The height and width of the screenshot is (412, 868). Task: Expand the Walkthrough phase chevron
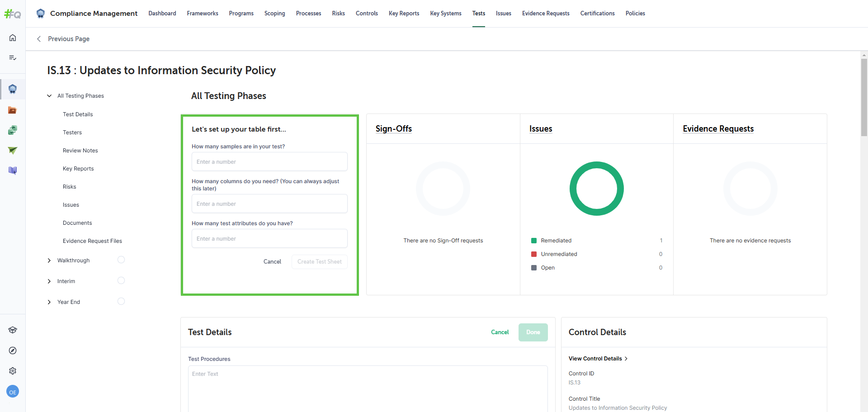coord(49,260)
